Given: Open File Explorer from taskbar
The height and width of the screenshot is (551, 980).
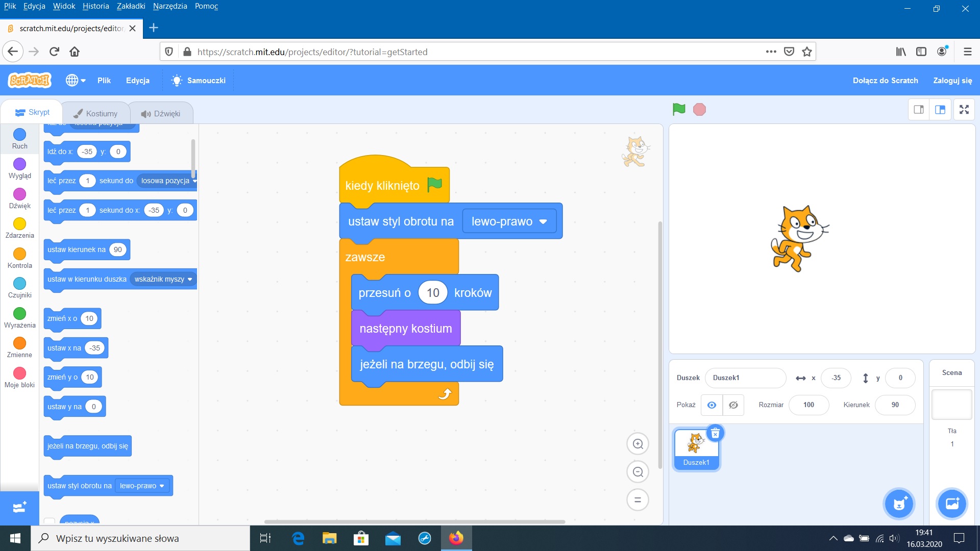Looking at the screenshot, I should point(329,538).
